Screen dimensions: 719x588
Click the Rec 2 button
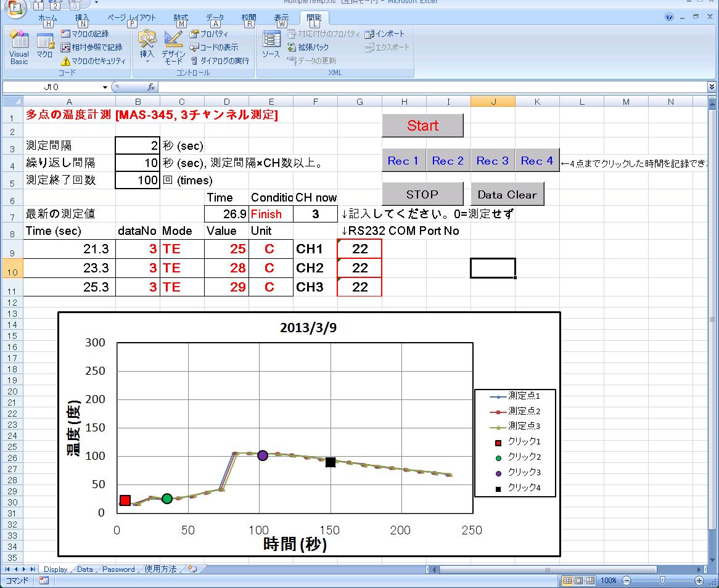pos(448,160)
